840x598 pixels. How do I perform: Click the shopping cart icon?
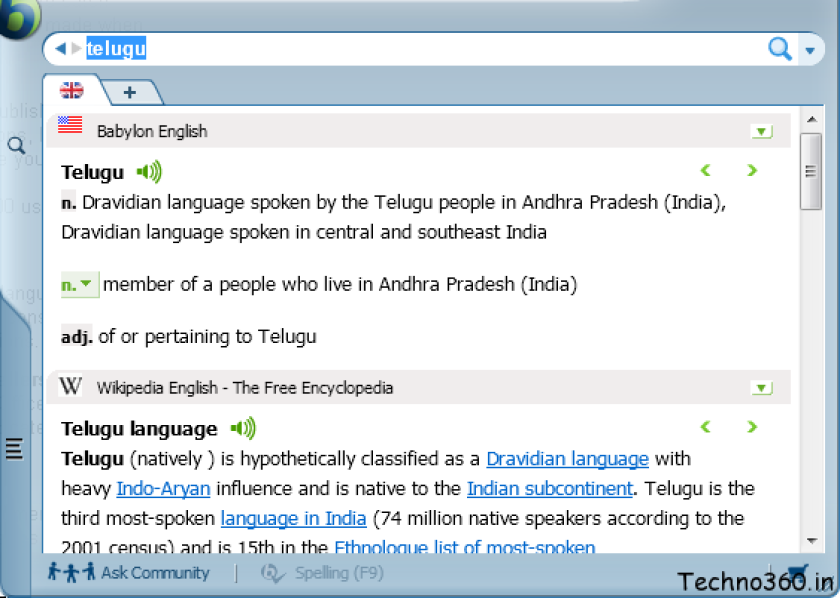point(798,572)
